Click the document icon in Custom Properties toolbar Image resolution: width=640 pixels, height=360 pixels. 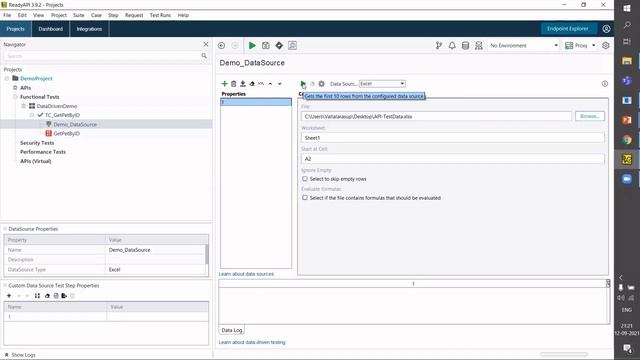pos(56,296)
